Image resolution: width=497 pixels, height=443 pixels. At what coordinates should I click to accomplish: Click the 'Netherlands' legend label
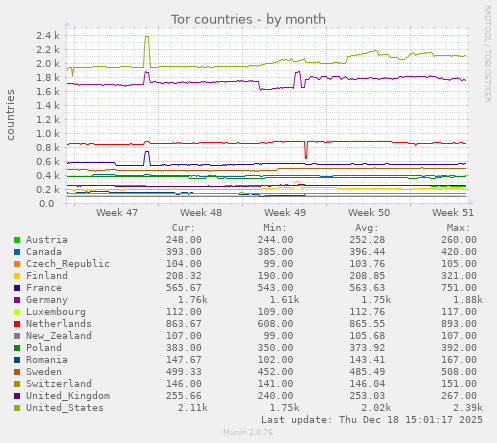(x=59, y=324)
